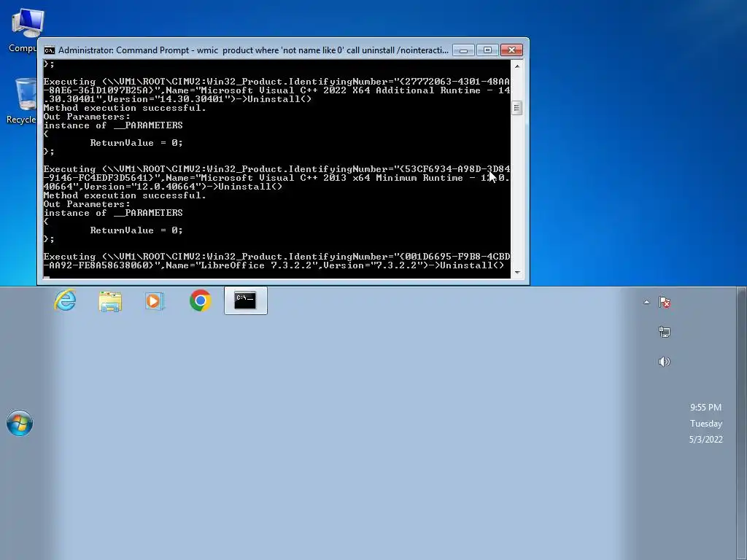747x560 pixels.
Task: Select Command Prompt taskbar button
Action: point(245,300)
